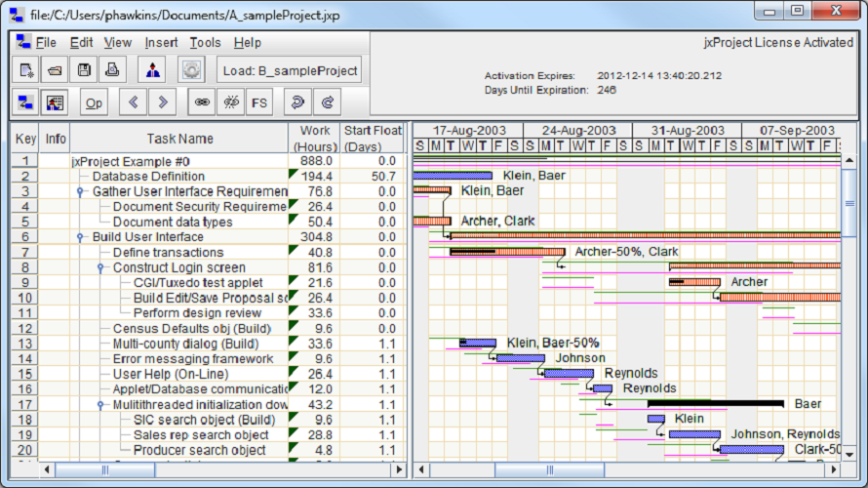Click the Key column header
Screen dimensions: 868x488
(x=25, y=139)
